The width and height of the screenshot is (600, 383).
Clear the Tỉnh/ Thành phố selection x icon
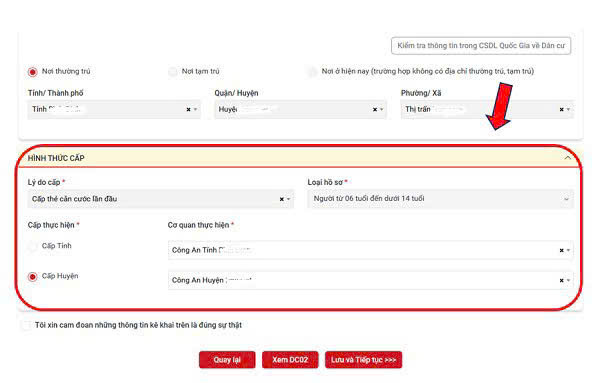pos(188,109)
